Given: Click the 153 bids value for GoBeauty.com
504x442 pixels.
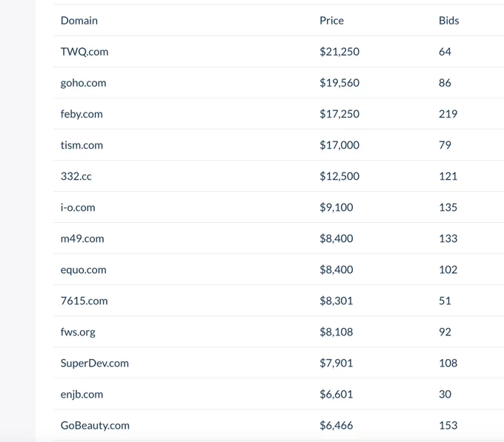Looking at the screenshot, I should pyautogui.click(x=448, y=425).
